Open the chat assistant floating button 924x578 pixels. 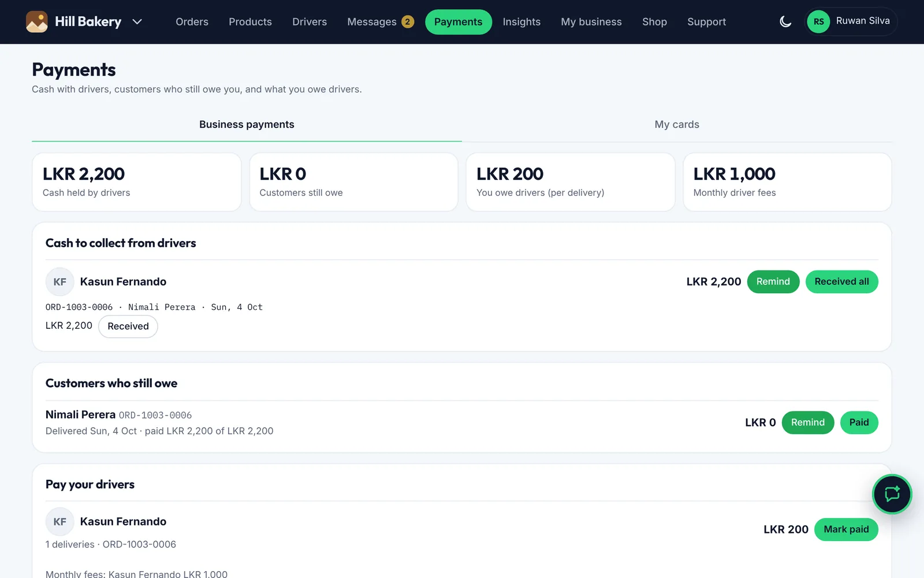pos(892,494)
